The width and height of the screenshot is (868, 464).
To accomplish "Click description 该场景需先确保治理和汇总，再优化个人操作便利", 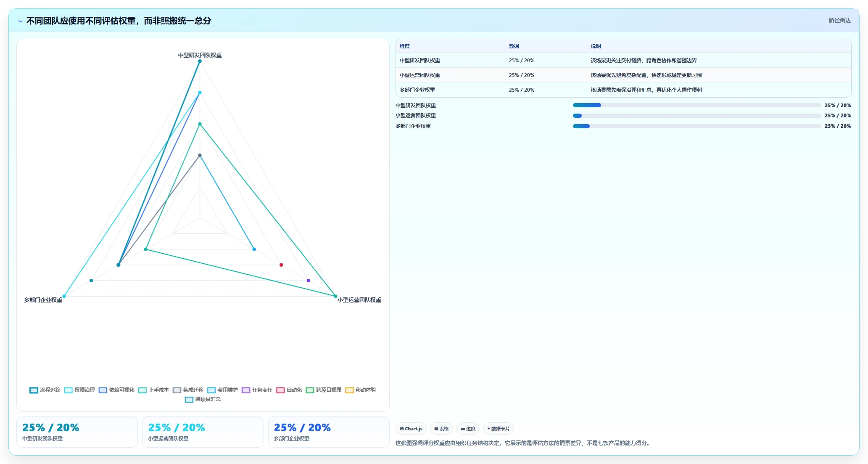I will (646, 90).
